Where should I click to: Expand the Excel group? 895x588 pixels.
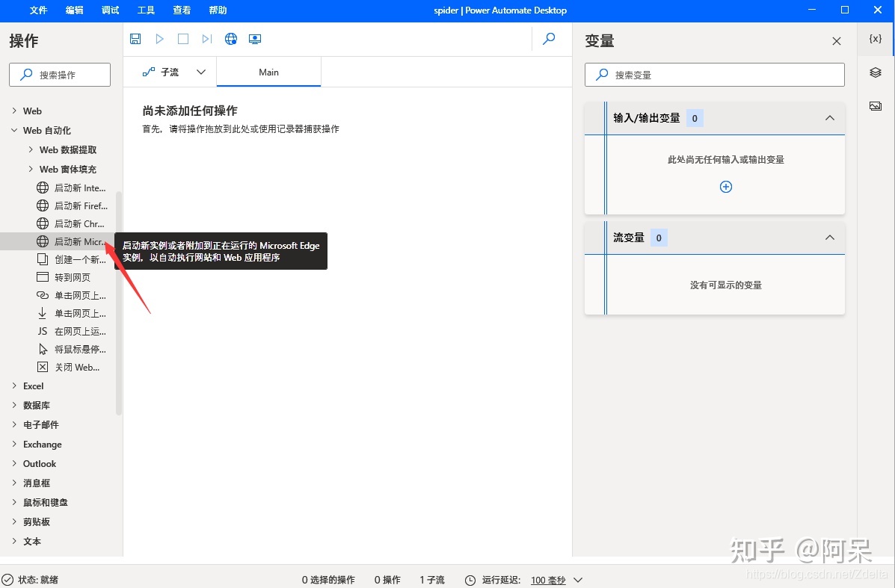(x=14, y=386)
